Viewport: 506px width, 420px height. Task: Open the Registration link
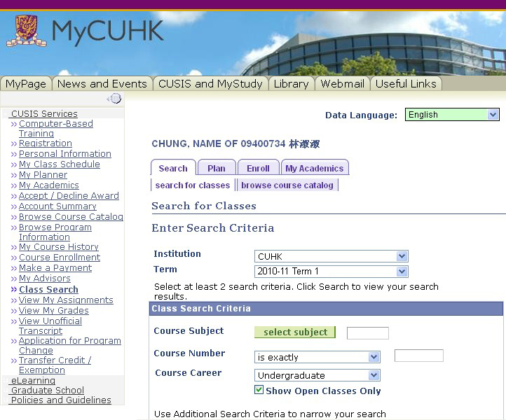click(x=45, y=143)
